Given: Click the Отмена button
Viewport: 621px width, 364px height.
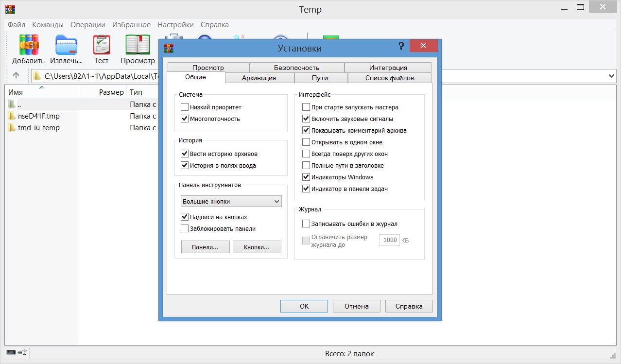Looking at the screenshot, I should 356,306.
